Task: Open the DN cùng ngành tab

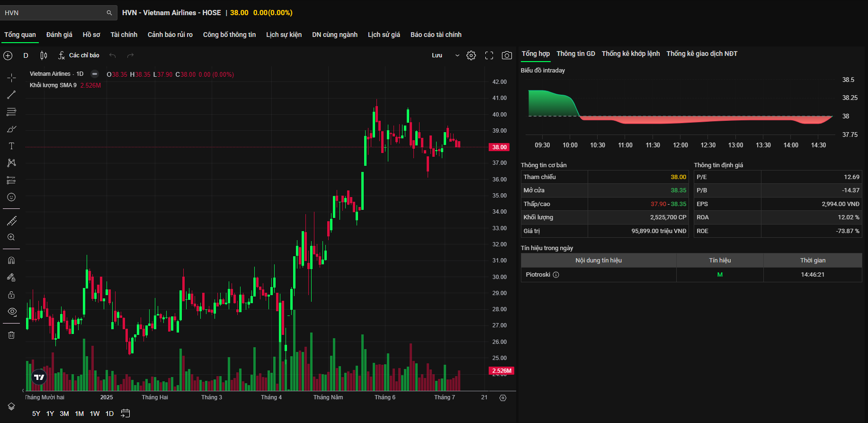Action: pos(335,35)
